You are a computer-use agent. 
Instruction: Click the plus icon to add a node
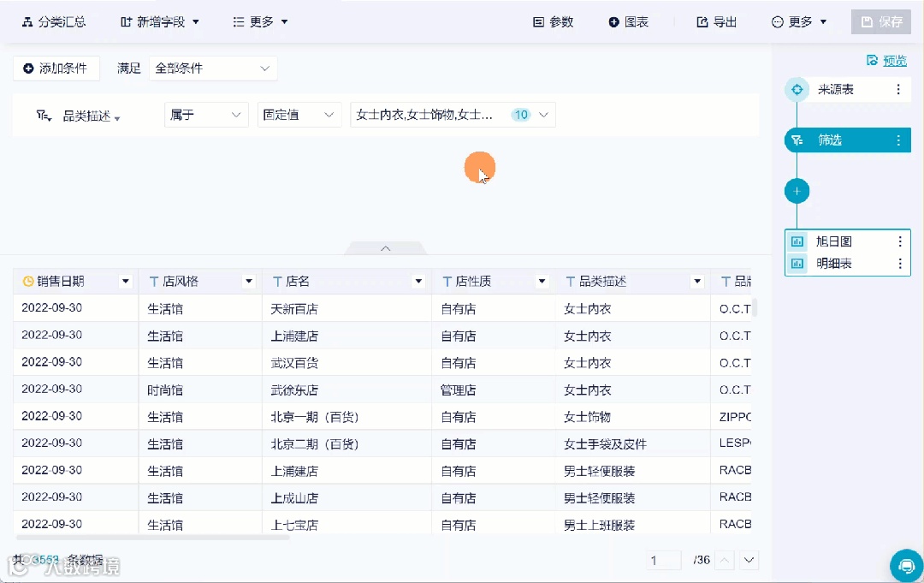tap(797, 191)
